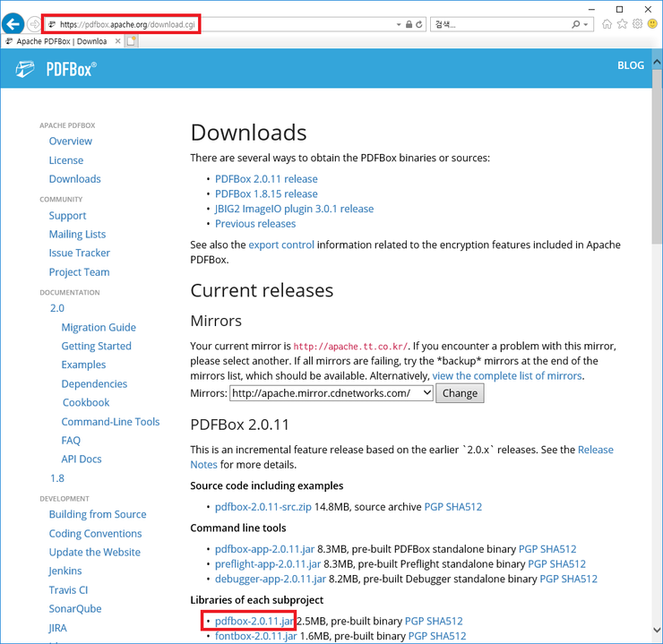Expand the address bar history dropdown arrow

(x=396, y=24)
